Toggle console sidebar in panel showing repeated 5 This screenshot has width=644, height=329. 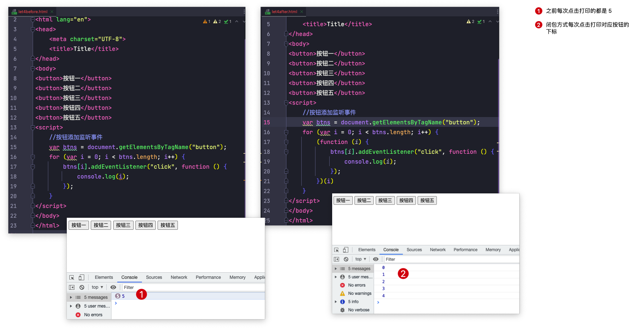(x=72, y=287)
